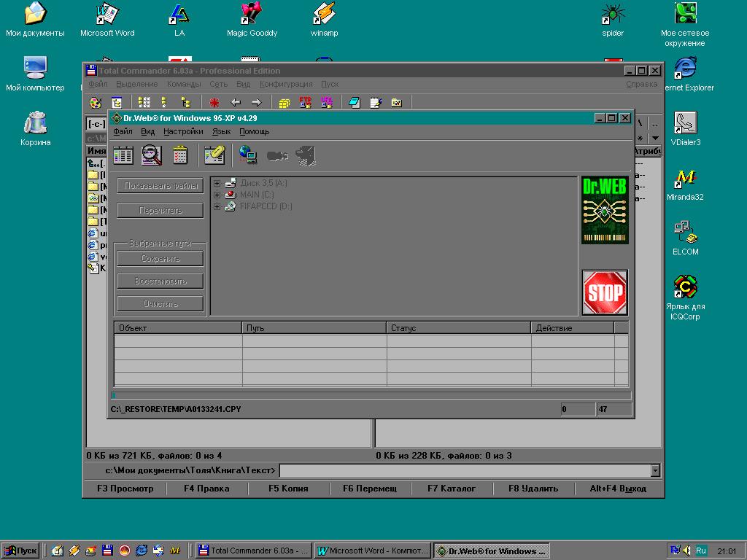Expand the Диск 3,5 (A:) tree node

pos(217,183)
